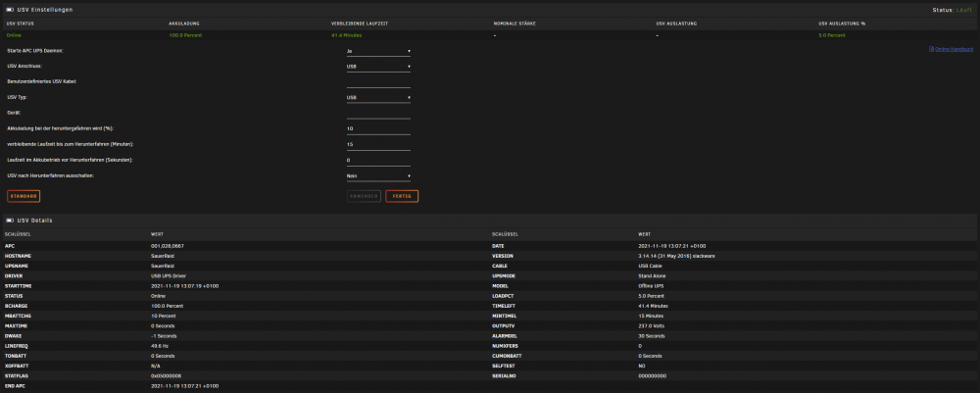This screenshot has width=980, height=393.
Task: Open the USV Typ dropdown
Action: click(x=378, y=97)
